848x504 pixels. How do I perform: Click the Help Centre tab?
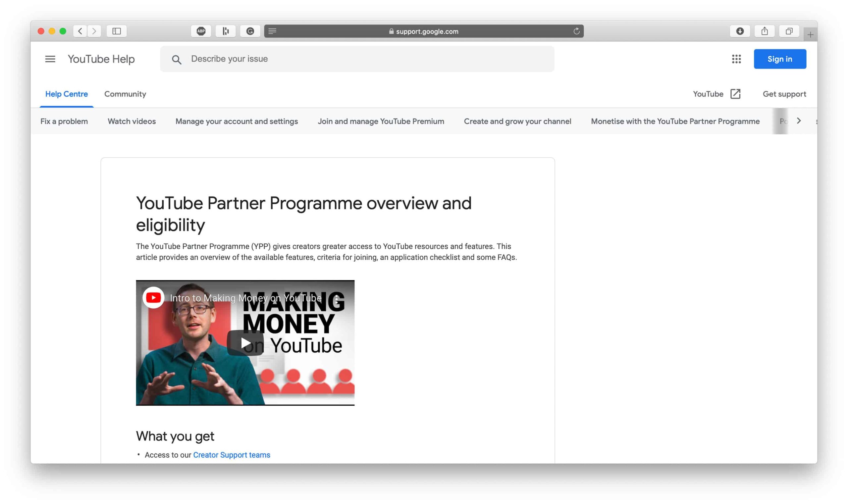(x=67, y=94)
